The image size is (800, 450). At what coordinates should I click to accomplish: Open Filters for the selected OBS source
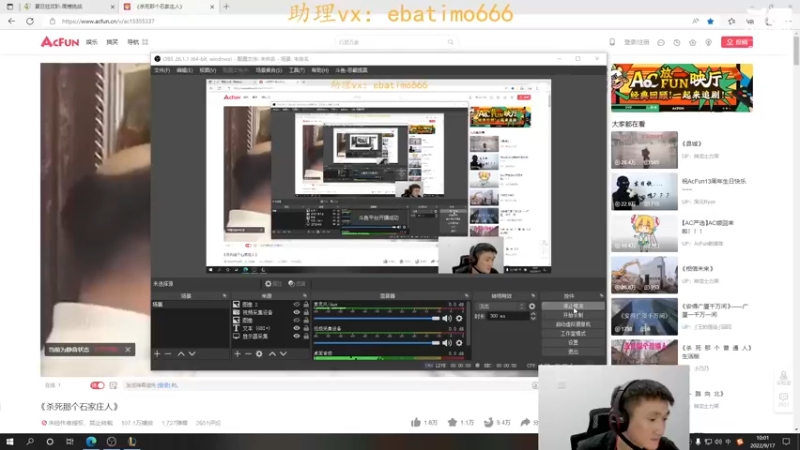click(297, 284)
